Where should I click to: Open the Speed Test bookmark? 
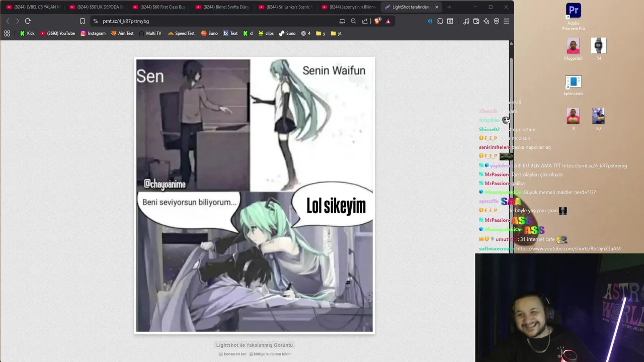181,34
